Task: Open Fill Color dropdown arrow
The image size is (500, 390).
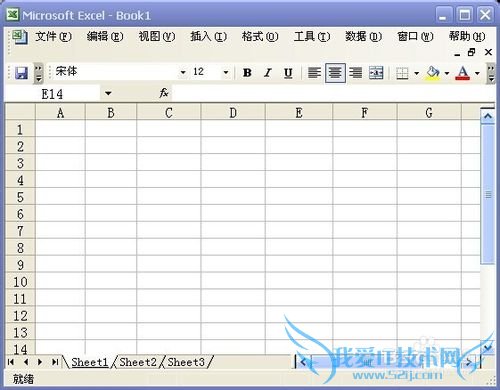Action: coord(447,73)
